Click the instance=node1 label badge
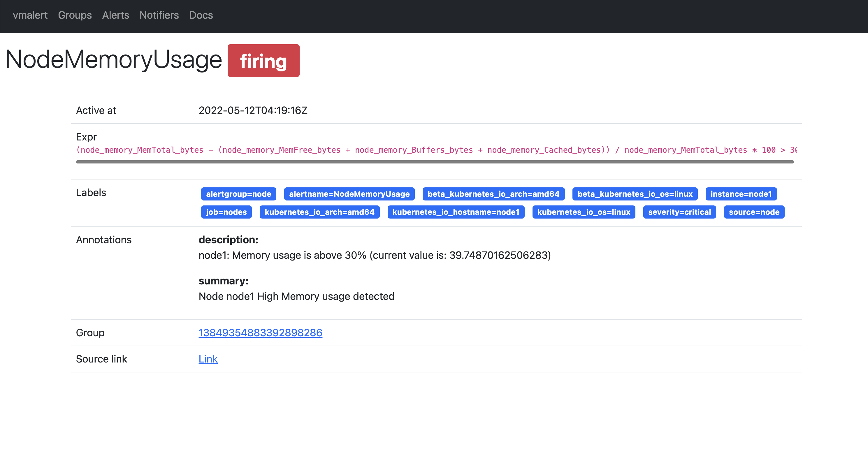 [x=741, y=194]
